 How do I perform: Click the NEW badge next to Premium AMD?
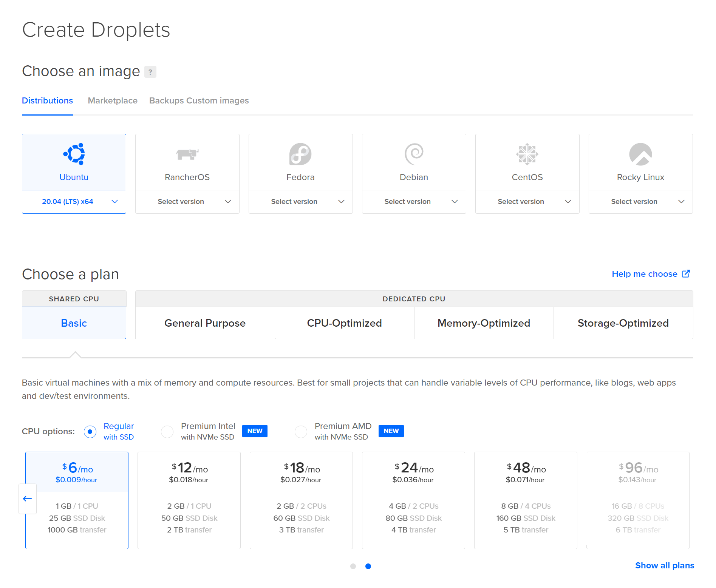tap(391, 431)
